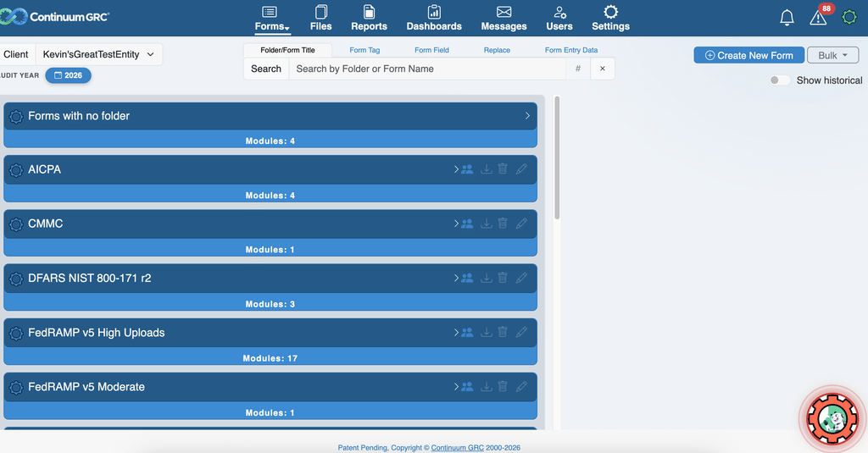Delete the FedRAMP v5 Moderate folder

[503, 386]
